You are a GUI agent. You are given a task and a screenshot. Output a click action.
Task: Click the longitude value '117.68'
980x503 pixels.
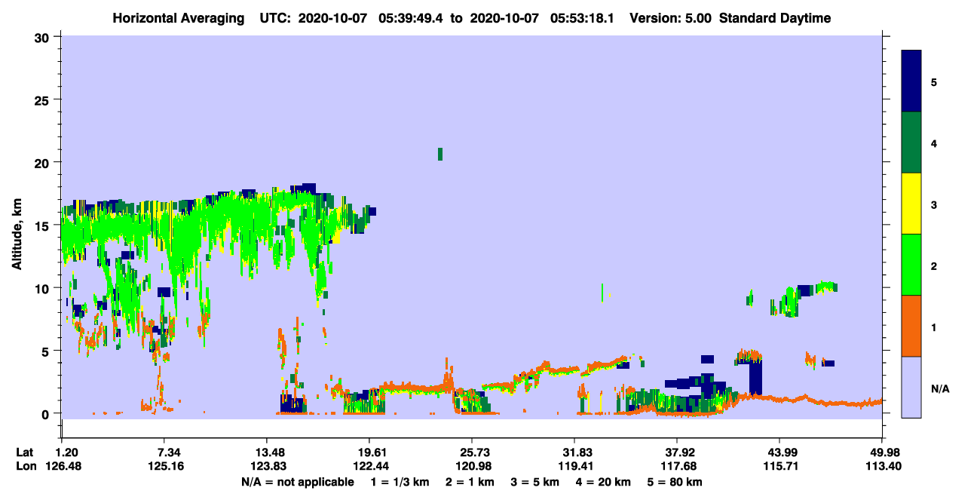pyautogui.click(x=678, y=466)
